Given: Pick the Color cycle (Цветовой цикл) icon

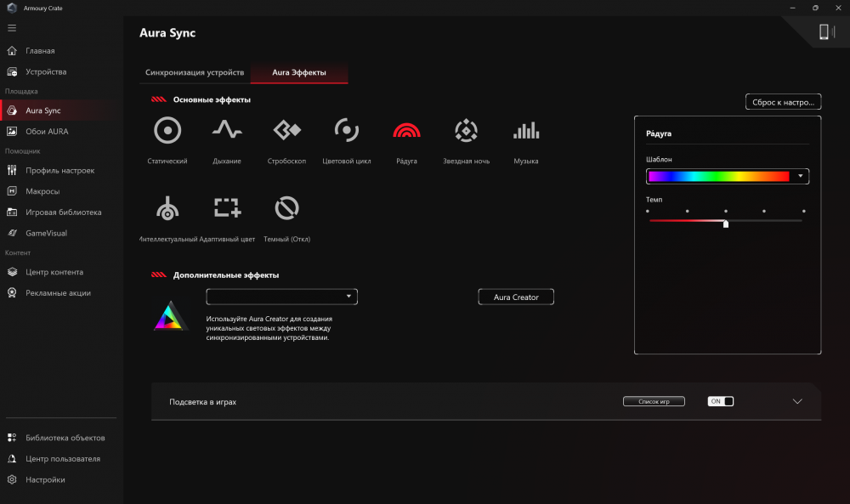Looking at the screenshot, I should 346,130.
